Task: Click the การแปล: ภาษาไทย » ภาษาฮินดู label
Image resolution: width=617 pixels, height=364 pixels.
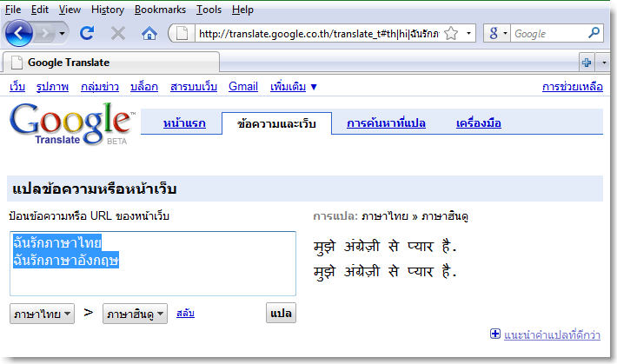Action: (391, 216)
